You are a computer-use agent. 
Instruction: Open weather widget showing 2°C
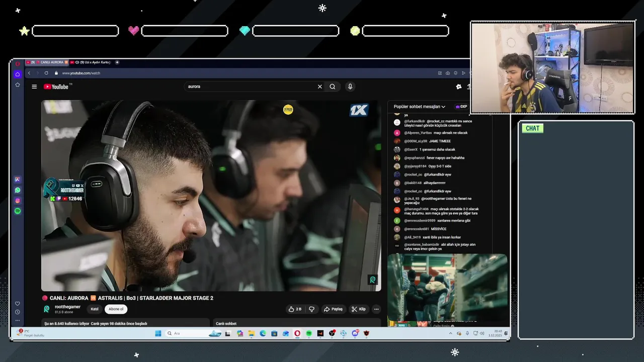click(x=30, y=333)
